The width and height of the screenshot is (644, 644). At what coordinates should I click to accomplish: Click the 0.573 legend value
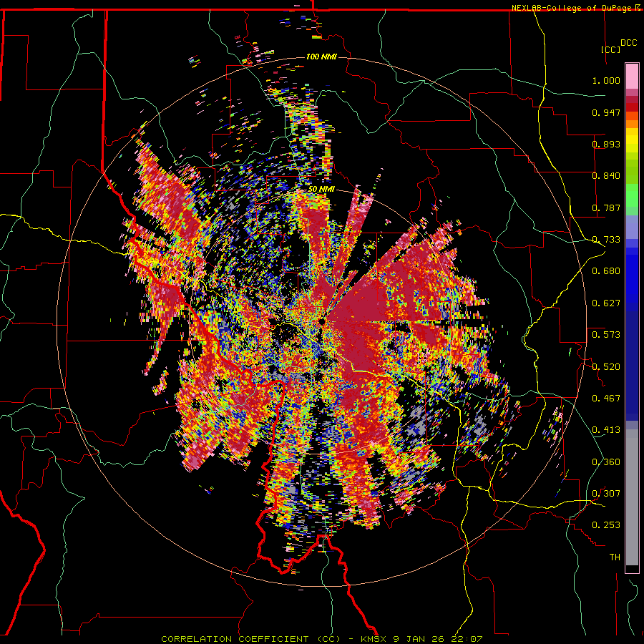[606, 335]
